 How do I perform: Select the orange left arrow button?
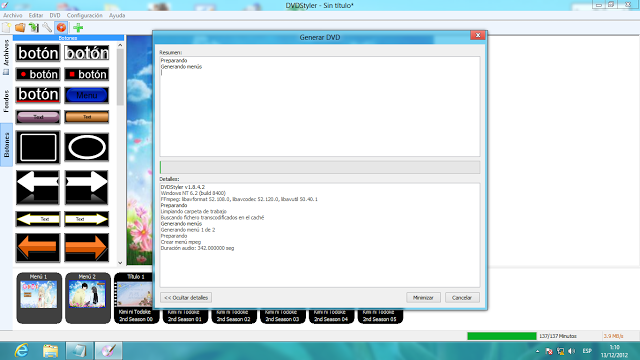38,247
